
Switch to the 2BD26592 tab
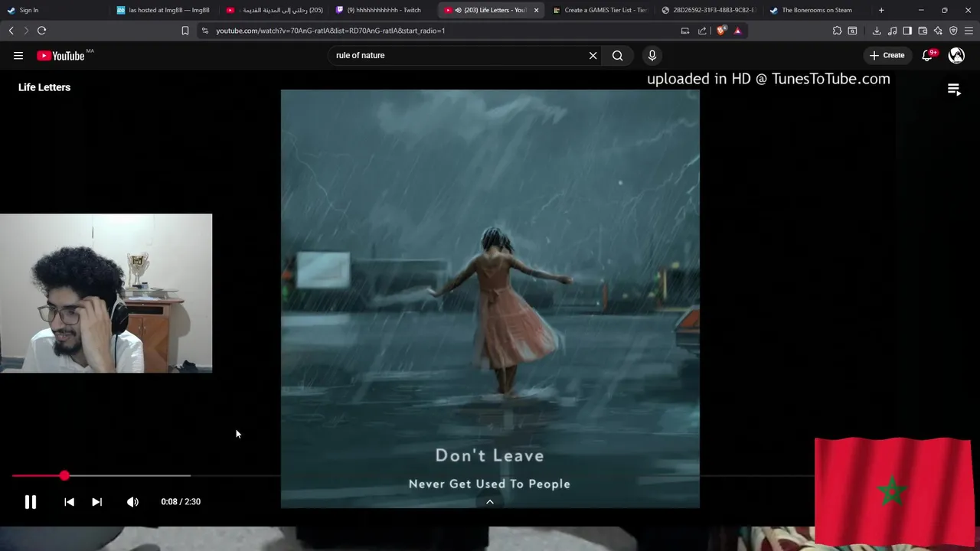click(710, 10)
